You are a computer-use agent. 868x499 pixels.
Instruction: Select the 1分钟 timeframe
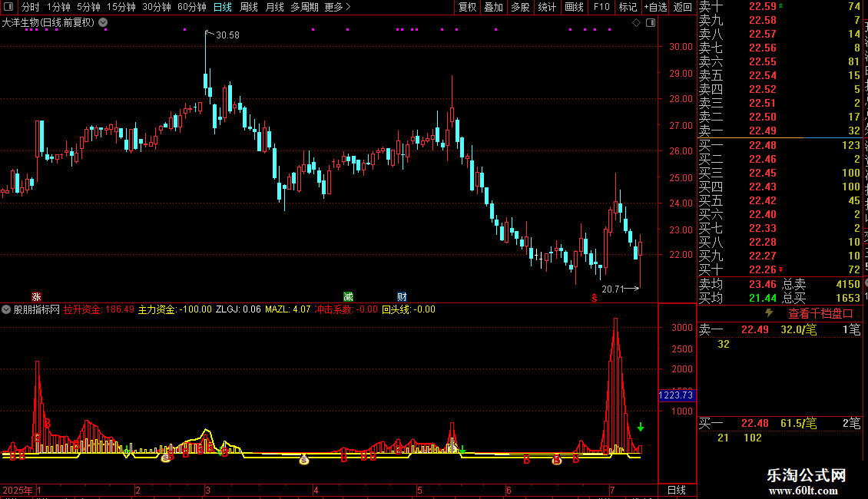coord(58,7)
